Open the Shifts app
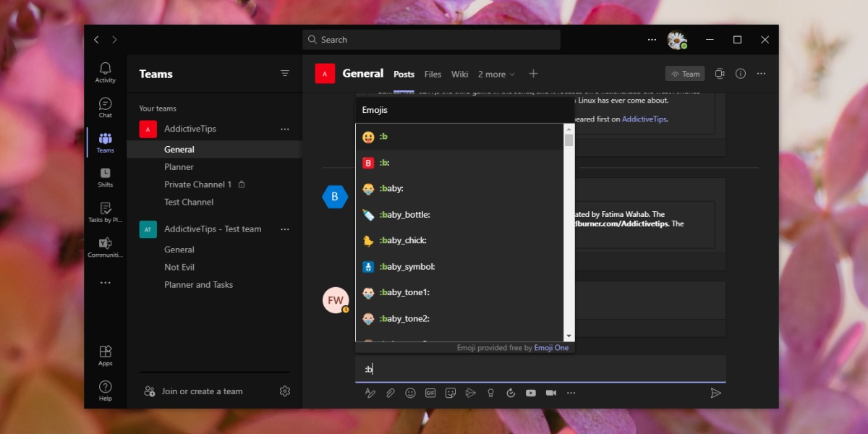 pyautogui.click(x=106, y=177)
